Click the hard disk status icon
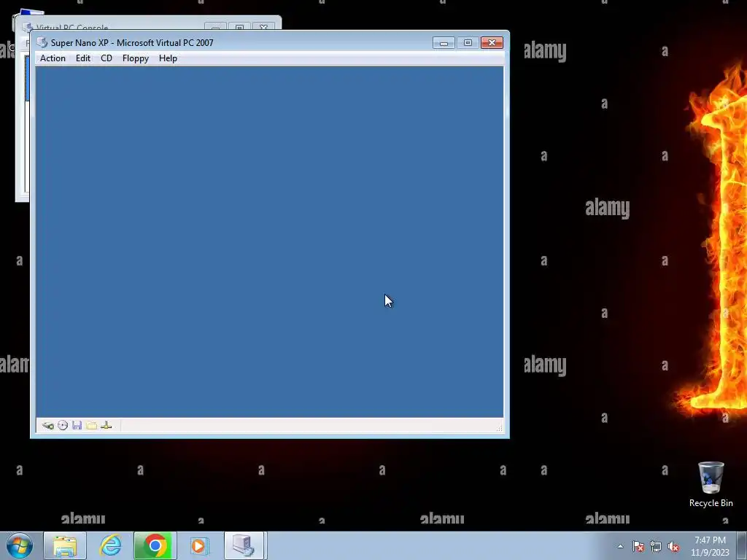This screenshot has width=747, height=560. pos(47,425)
